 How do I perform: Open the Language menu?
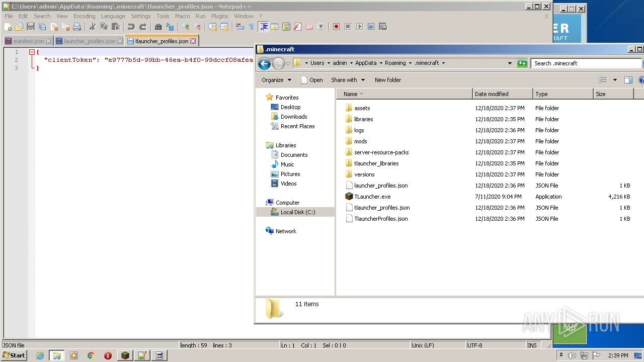click(113, 16)
